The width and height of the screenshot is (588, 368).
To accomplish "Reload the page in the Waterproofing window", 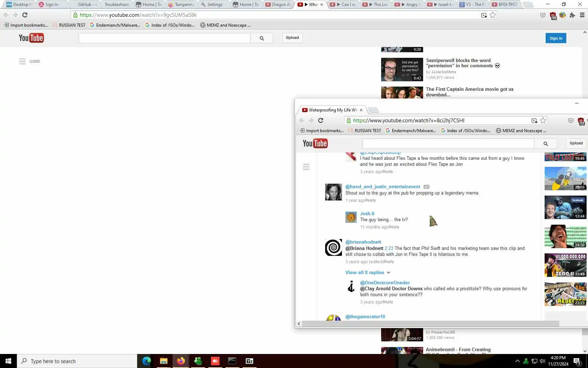I will (x=321, y=121).
